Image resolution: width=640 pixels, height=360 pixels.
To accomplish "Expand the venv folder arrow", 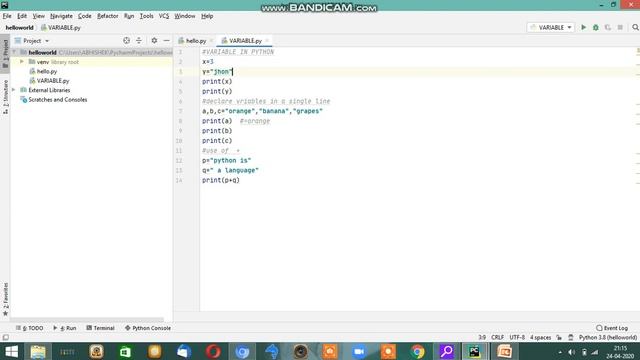I will [22, 62].
